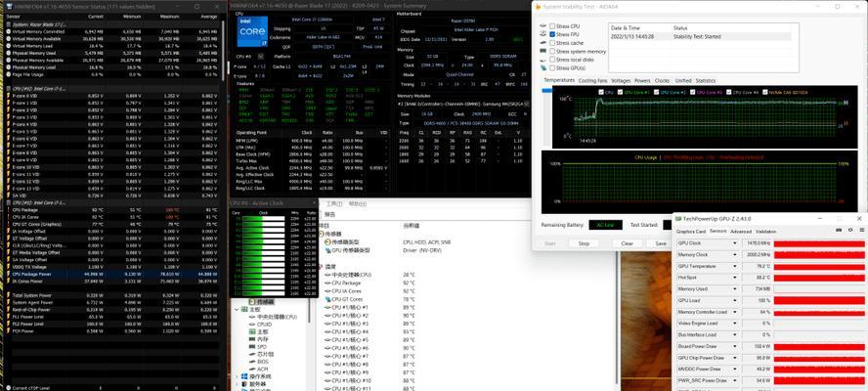The height and width of the screenshot is (391, 868).
Task: Click the Clear button in stability test
Action: (628, 243)
